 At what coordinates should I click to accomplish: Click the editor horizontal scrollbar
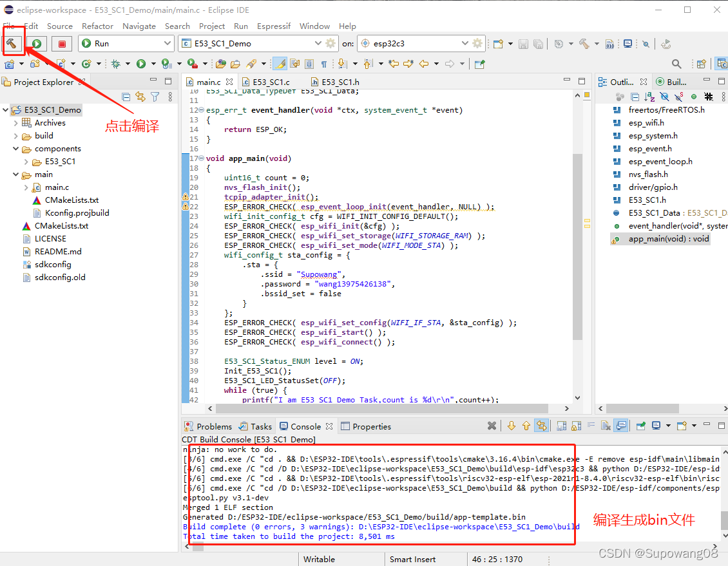381,409
